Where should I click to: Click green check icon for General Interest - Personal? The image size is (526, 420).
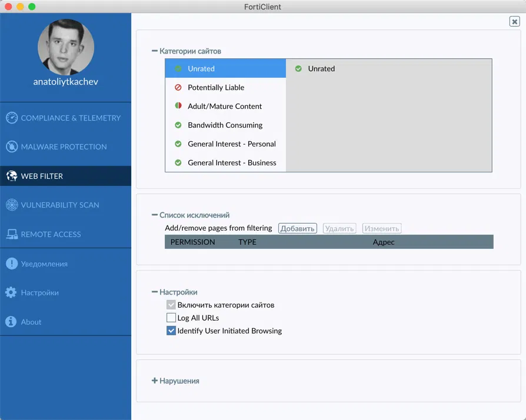(178, 144)
